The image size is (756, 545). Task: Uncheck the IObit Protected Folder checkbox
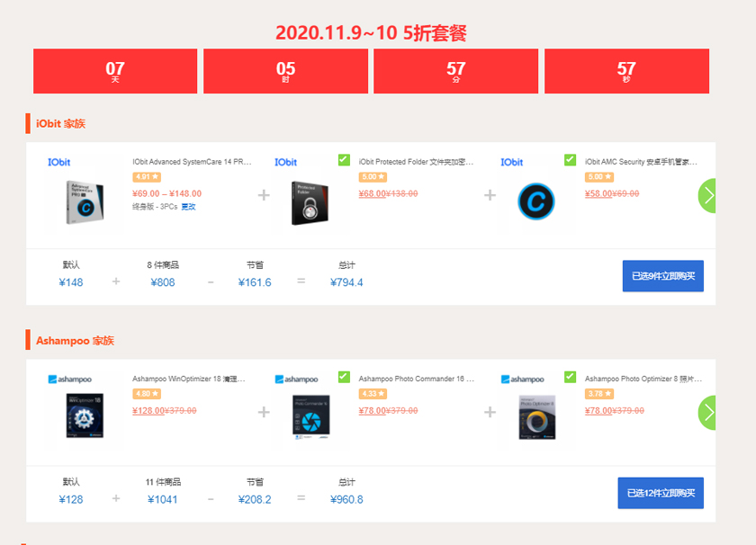click(x=344, y=160)
